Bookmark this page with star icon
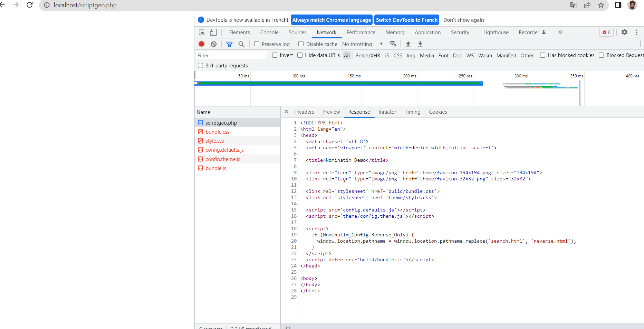 [601, 5]
